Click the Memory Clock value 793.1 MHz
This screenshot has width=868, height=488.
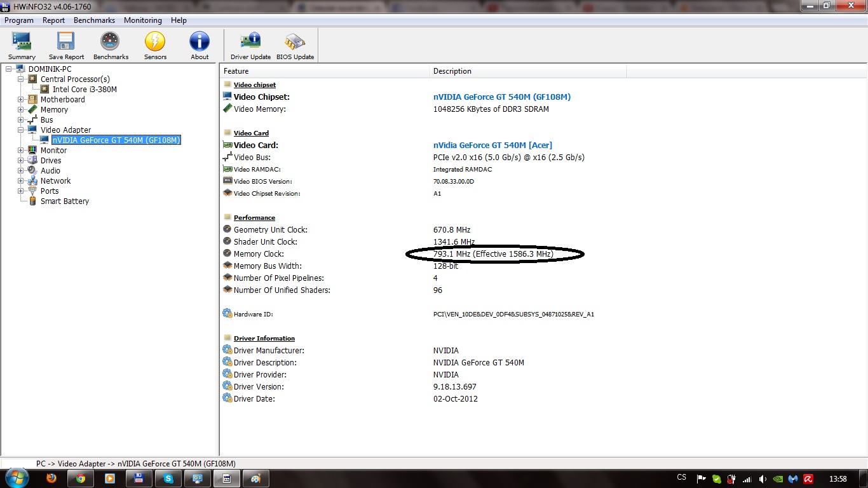pos(493,254)
